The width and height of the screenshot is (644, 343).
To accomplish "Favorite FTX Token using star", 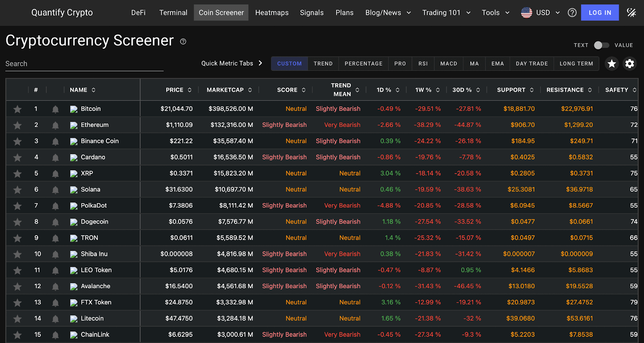I will click(x=17, y=303).
